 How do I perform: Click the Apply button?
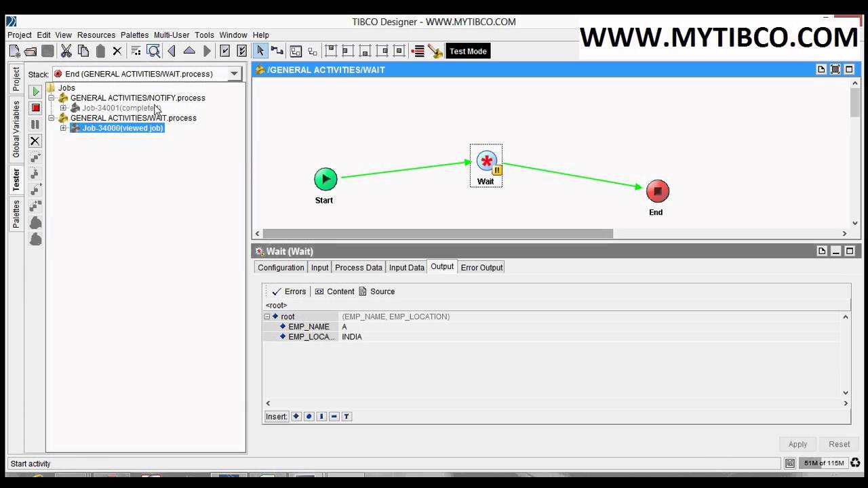[797, 444]
